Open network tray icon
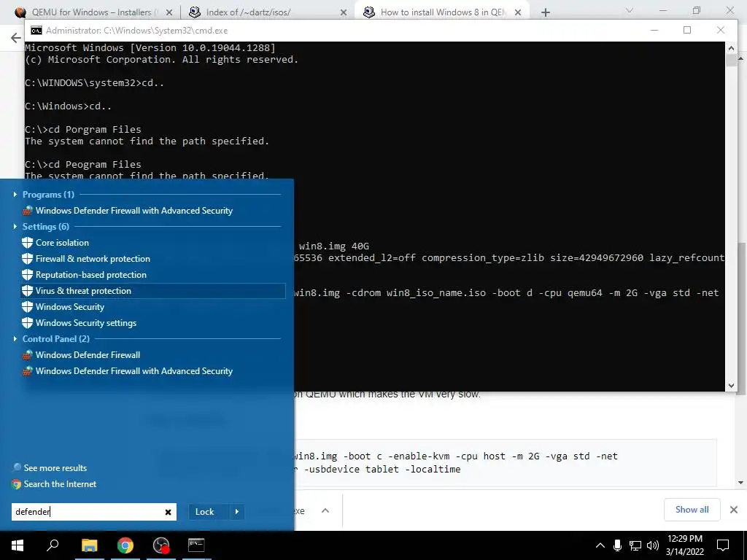This screenshot has height=560, width=747. pyautogui.click(x=635, y=545)
